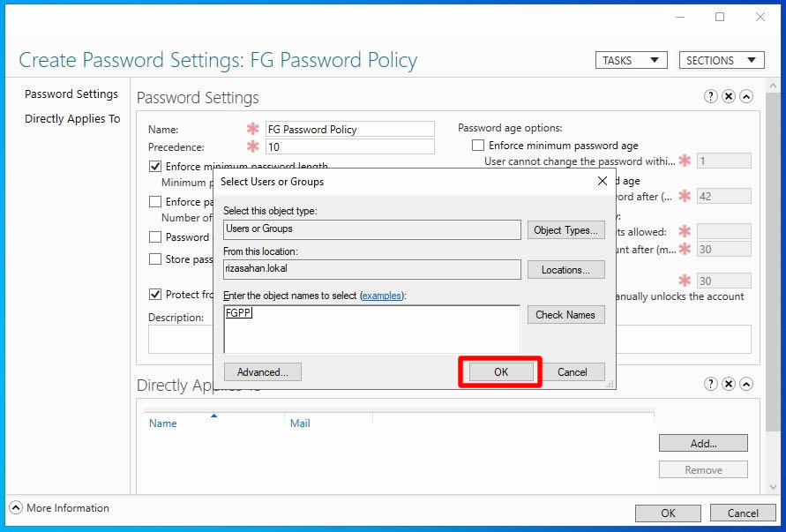Open the examples link
786x532 pixels.
(x=381, y=296)
